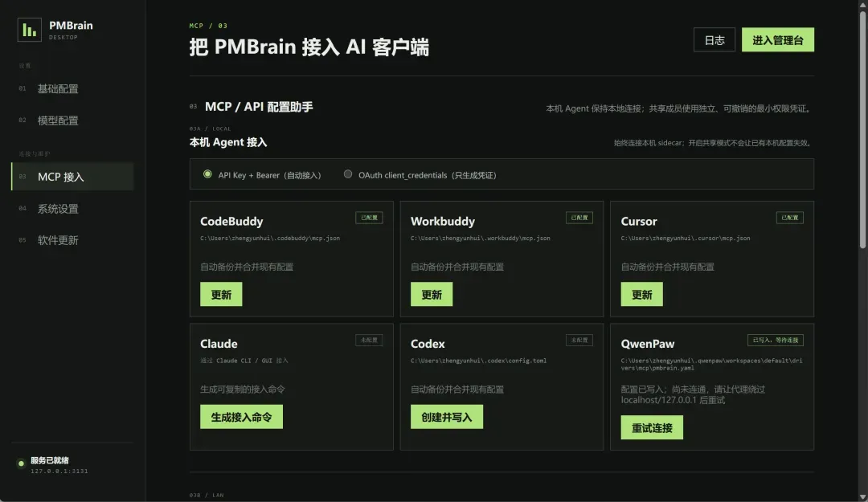Click the 已配置 badge on CodeBuddy card
The image size is (868, 502).
pos(369,218)
